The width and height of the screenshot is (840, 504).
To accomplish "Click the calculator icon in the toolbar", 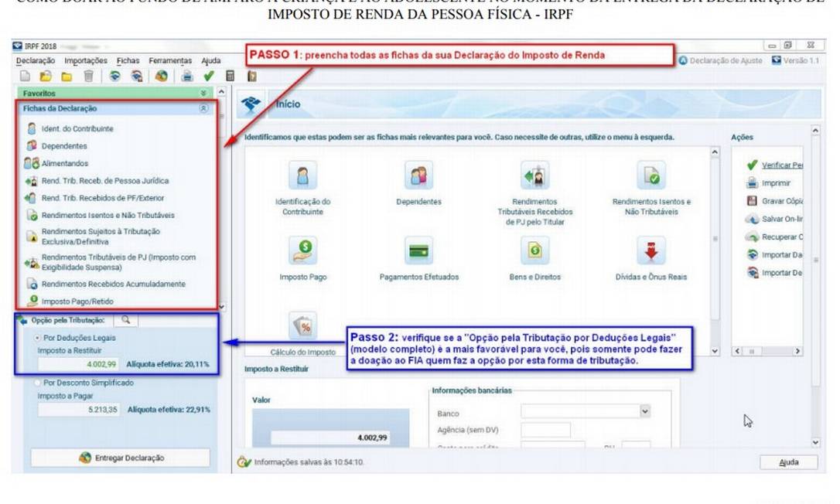I will [x=230, y=76].
